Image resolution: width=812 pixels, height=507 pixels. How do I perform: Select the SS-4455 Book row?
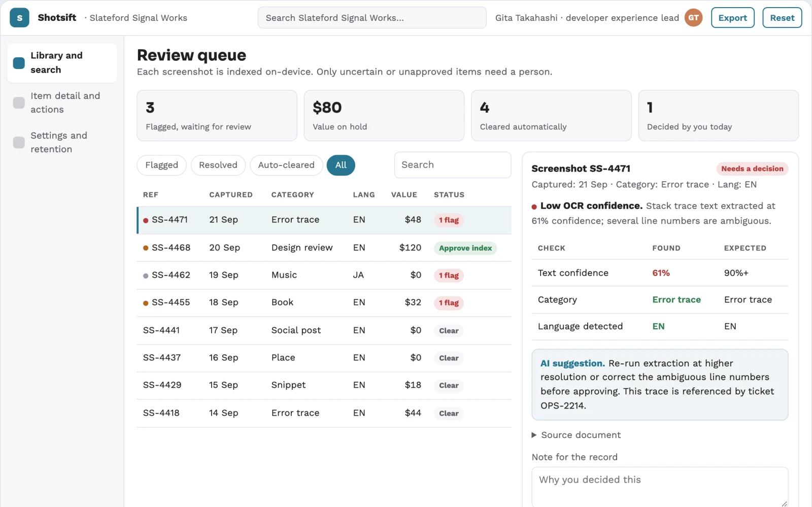324,303
